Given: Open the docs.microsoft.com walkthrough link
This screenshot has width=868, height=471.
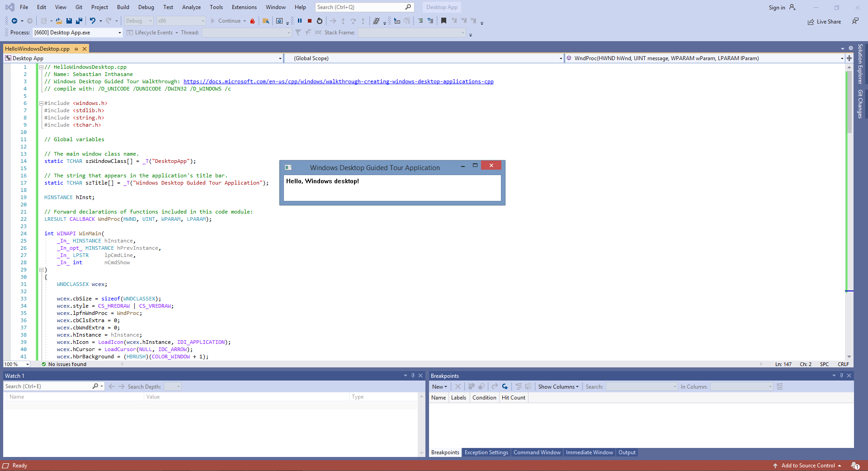Looking at the screenshot, I should (x=338, y=81).
